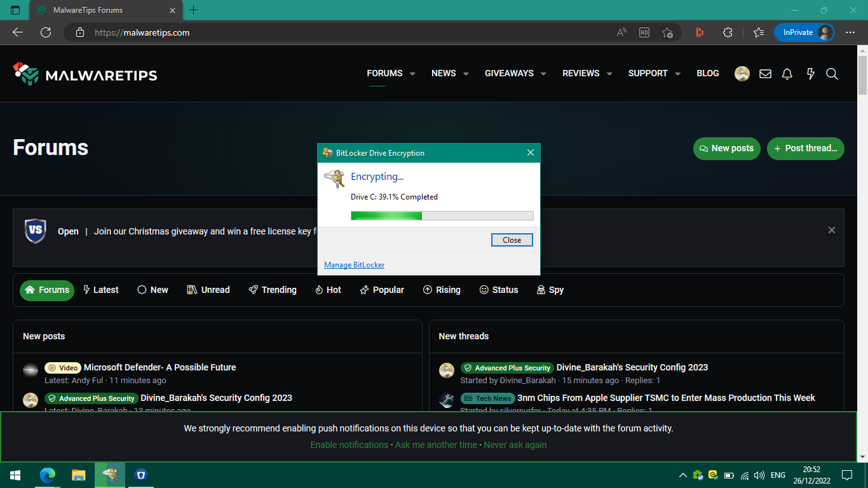868x488 pixels.
Task: Click the New posts green button
Action: (727, 148)
